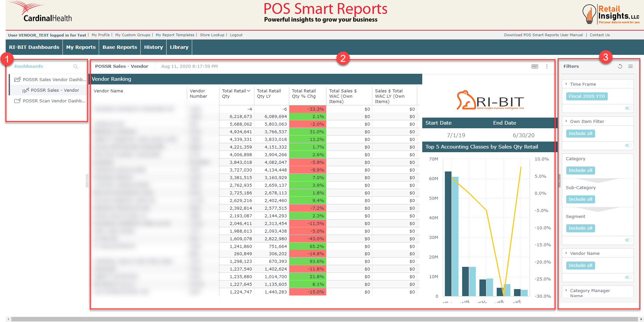644x322 pixels.
Task: Reset filters with the circular arrow icon
Action: [x=620, y=66]
